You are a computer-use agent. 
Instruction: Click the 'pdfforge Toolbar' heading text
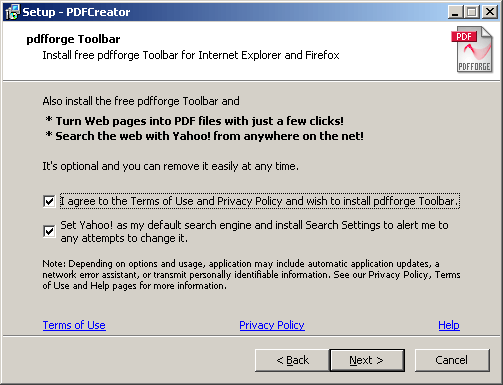pyautogui.click(x=73, y=39)
